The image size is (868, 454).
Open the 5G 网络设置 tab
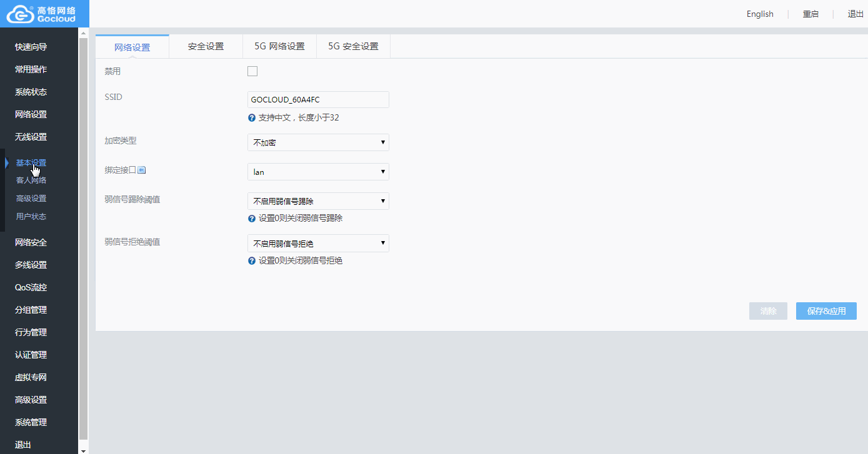[279, 46]
